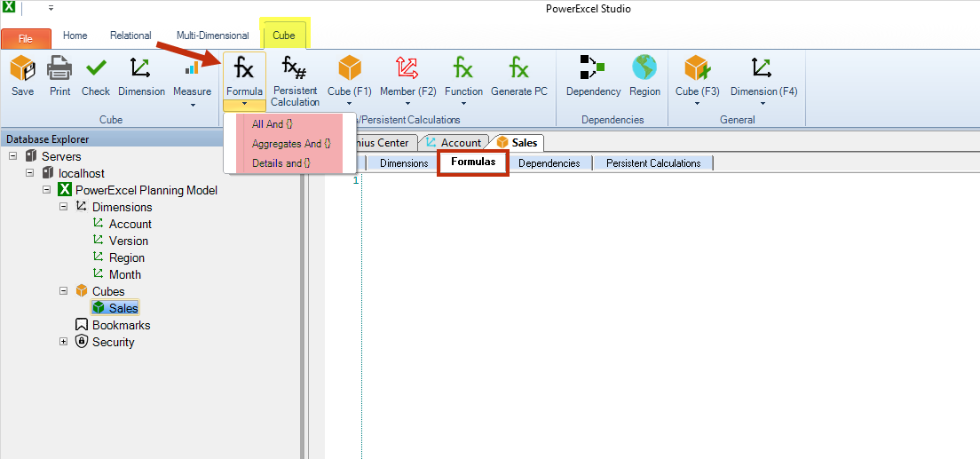Viewport: 980px width, 459px height.
Task: Open the Dimension (F4) dropdown arrow
Action: point(763,105)
